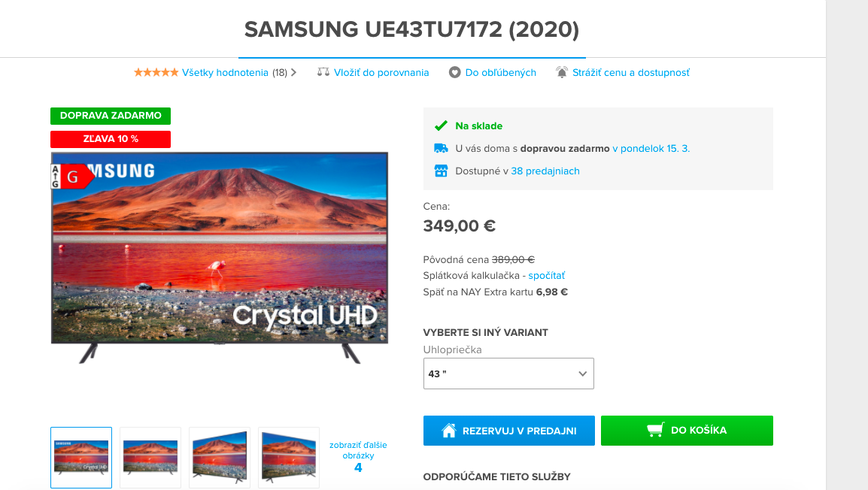868x490 pixels.
Task: Add product with DO KOŠÍKA button
Action: [x=687, y=431]
